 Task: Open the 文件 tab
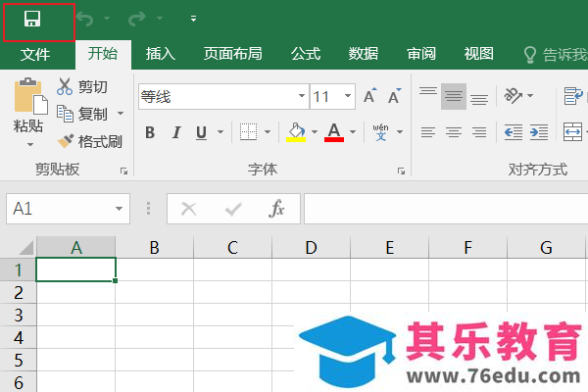point(35,55)
